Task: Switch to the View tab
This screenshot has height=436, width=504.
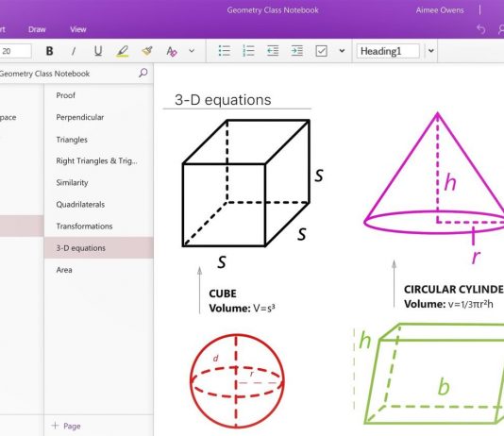Action: point(78,29)
